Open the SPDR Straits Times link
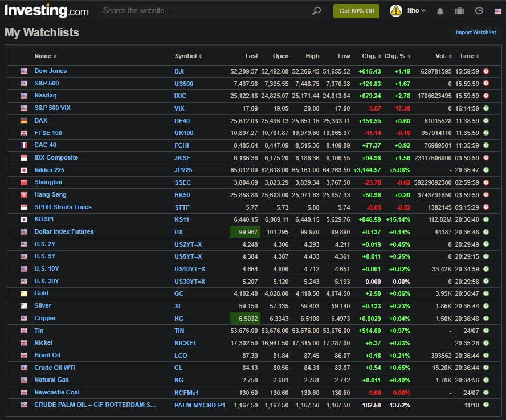Viewport: 506px width, 420px height. (x=63, y=207)
